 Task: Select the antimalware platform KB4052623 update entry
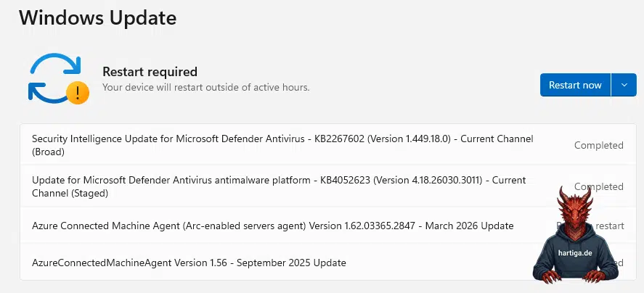327,186
